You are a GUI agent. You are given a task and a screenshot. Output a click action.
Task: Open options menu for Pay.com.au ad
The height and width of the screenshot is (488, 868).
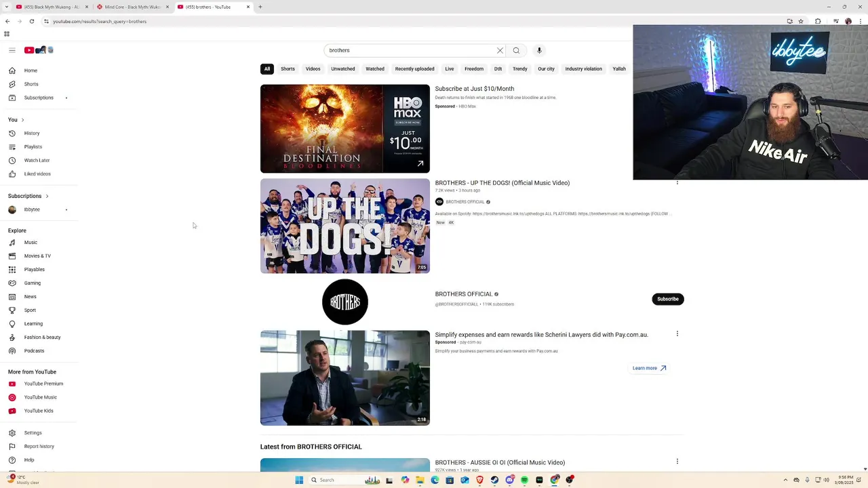[x=677, y=333]
